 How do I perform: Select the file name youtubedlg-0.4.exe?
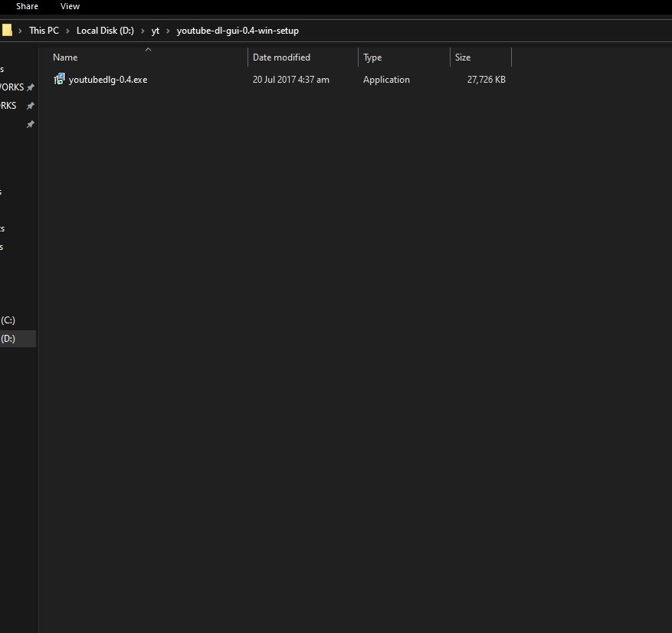click(x=108, y=80)
